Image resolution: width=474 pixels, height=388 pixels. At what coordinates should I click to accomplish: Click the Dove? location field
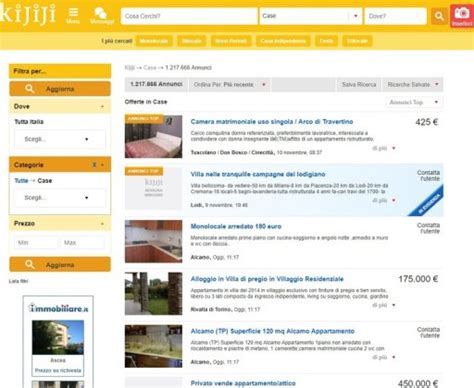pyautogui.click(x=396, y=16)
